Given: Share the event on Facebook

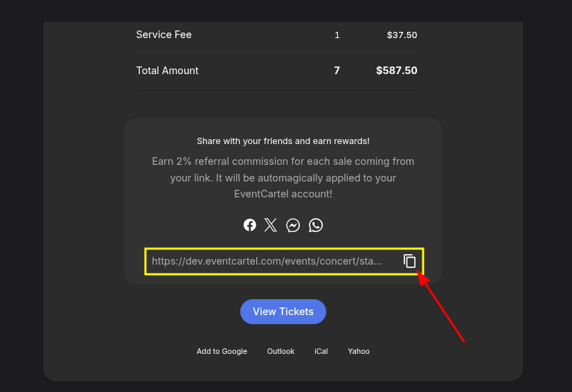Looking at the screenshot, I should tap(250, 225).
